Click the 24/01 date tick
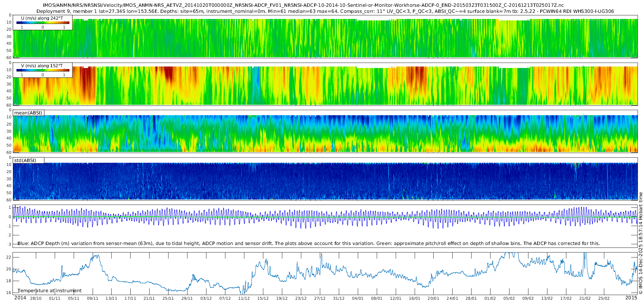The height and width of the screenshot is (304, 644). click(452, 298)
